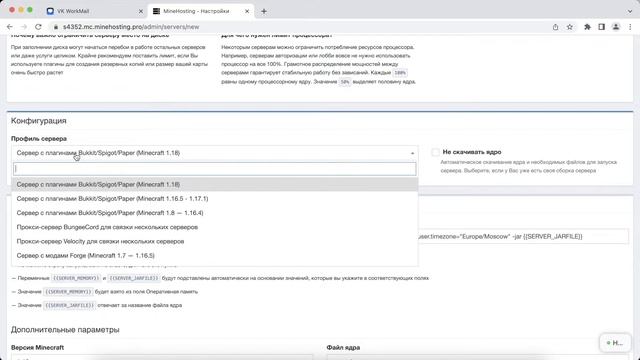Enable Не скачивать ядро checkbox

click(x=436, y=152)
